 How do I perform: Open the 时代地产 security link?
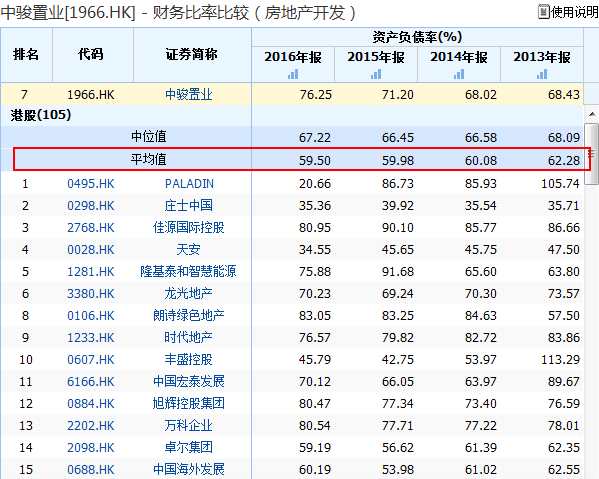189,338
